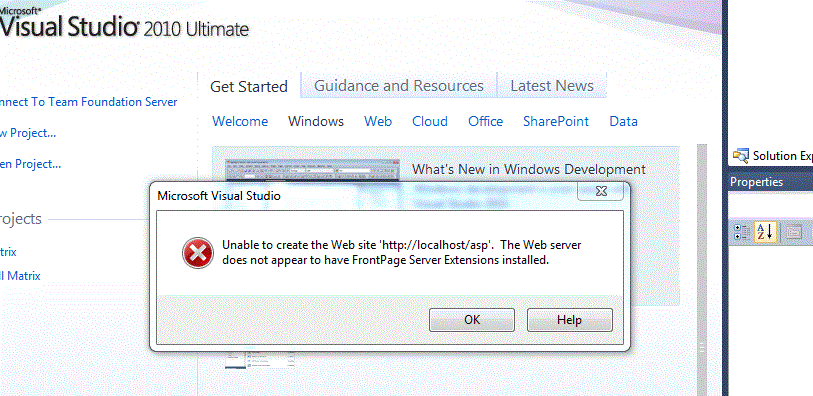The image size is (813, 396).
Task: Click the Start Page vertical scrollbar
Action: pos(702,270)
